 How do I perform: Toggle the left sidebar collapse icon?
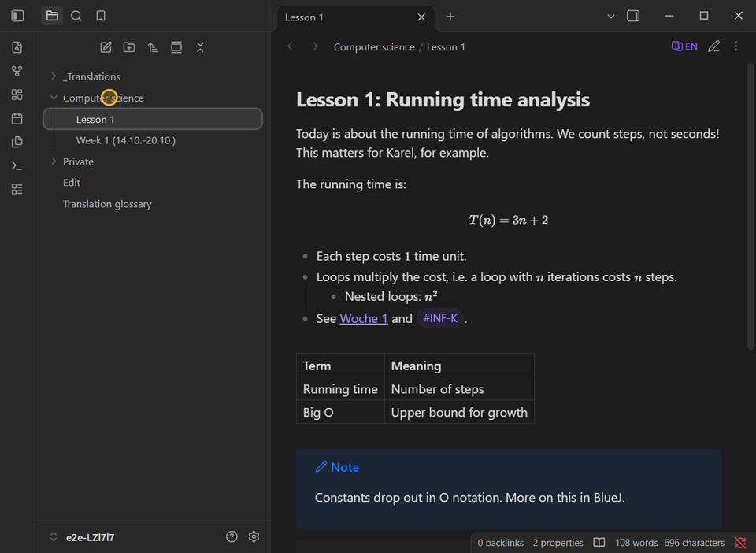(17, 16)
